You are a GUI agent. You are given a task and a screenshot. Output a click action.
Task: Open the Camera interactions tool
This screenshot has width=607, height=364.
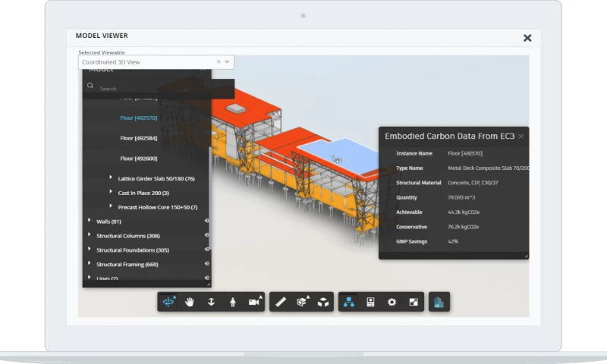[x=253, y=302]
